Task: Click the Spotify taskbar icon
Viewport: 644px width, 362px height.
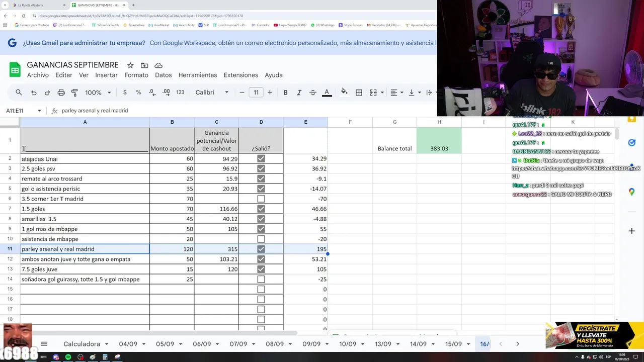Action: click(68, 357)
